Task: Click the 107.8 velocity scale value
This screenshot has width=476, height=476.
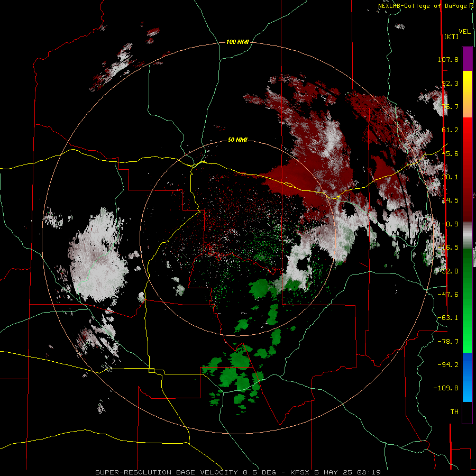Action: [448, 59]
